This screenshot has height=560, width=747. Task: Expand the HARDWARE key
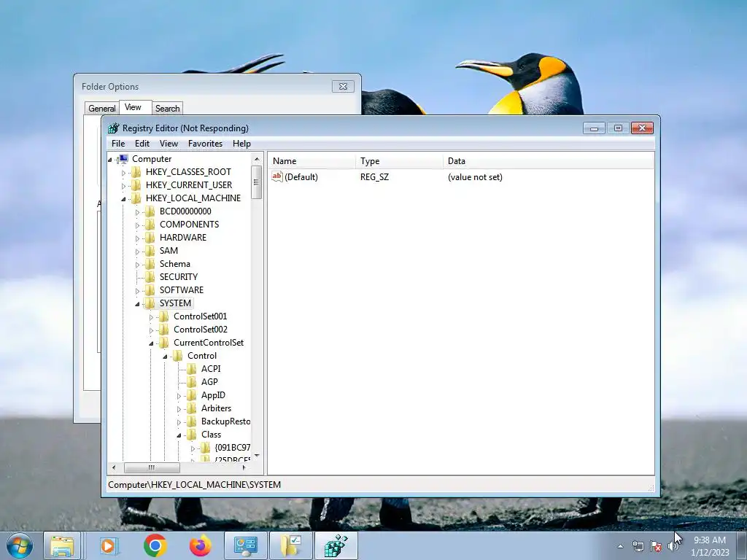coord(137,238)
